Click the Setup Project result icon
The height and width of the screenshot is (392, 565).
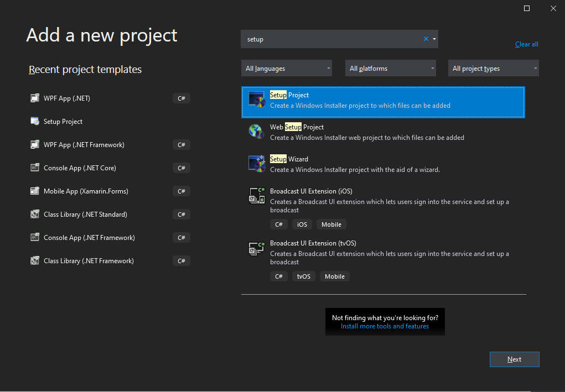point(257,100)
